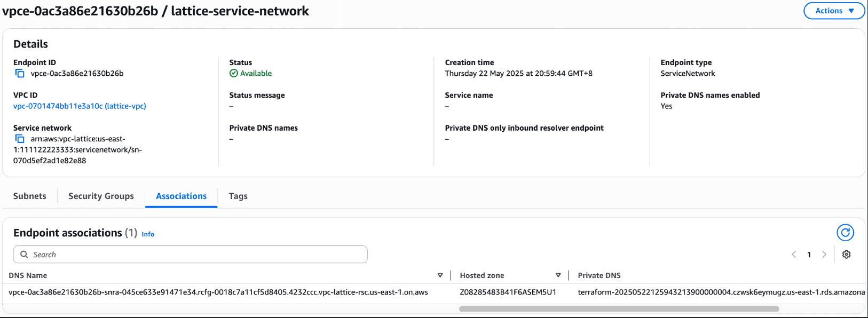Open the lattice-vpc VPC ID link

(80, 106)
